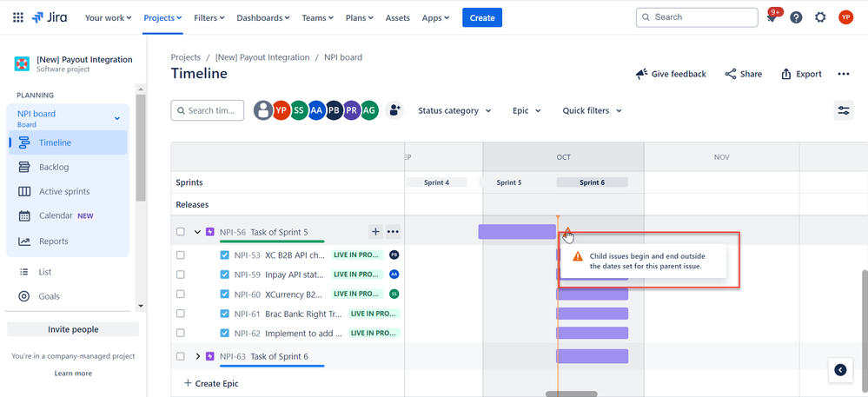Click the AA assignee avatar on NPI-59
Viewport: 868px width, 397px height.
click(x=394, y=275)
